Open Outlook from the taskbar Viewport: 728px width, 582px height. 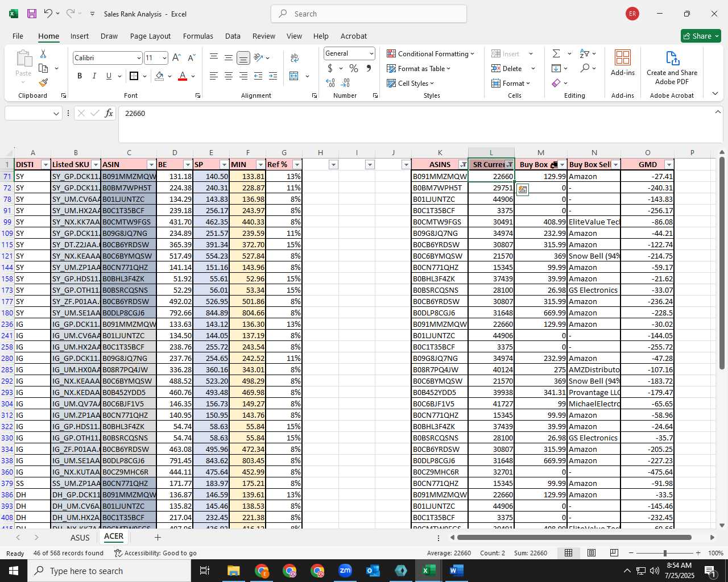tap(373, 570)
